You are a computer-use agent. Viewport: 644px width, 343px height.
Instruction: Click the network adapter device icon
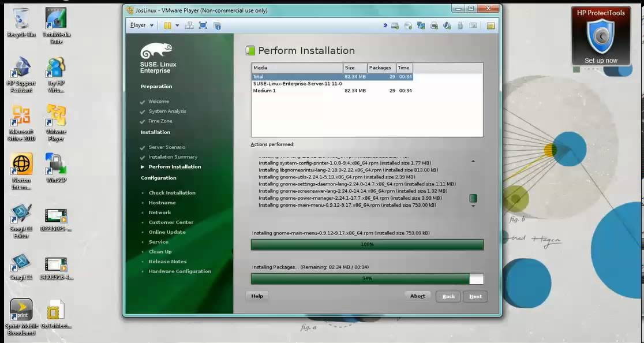pyautogui.click(x=421, y=26)
